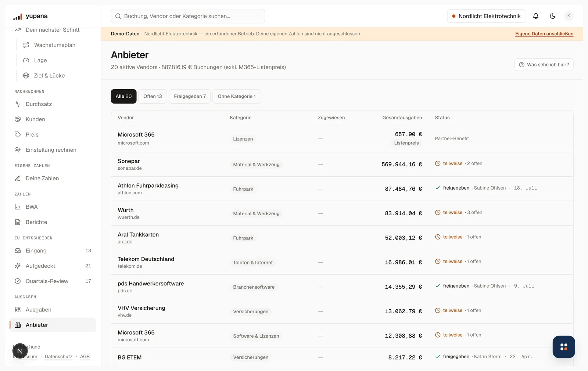Open Lage gauge icon in sidebar
Image resolution: width=588 pixels, height=371 pixels.
click(26, 60)
